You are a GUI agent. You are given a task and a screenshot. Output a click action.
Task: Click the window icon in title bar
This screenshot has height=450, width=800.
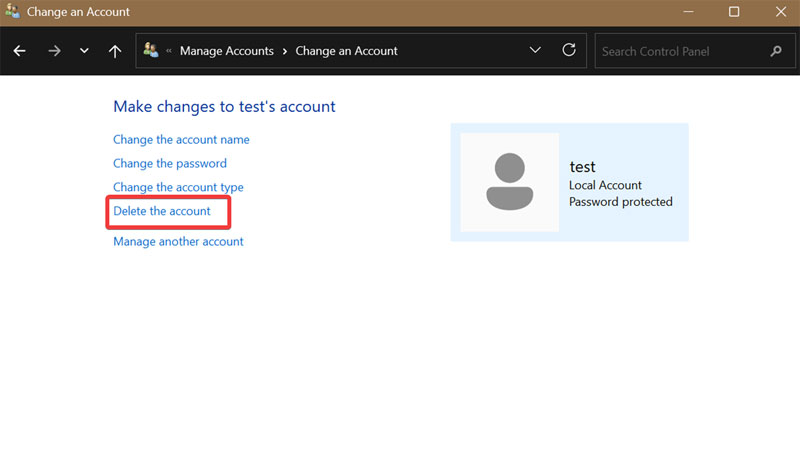point(13,12)
